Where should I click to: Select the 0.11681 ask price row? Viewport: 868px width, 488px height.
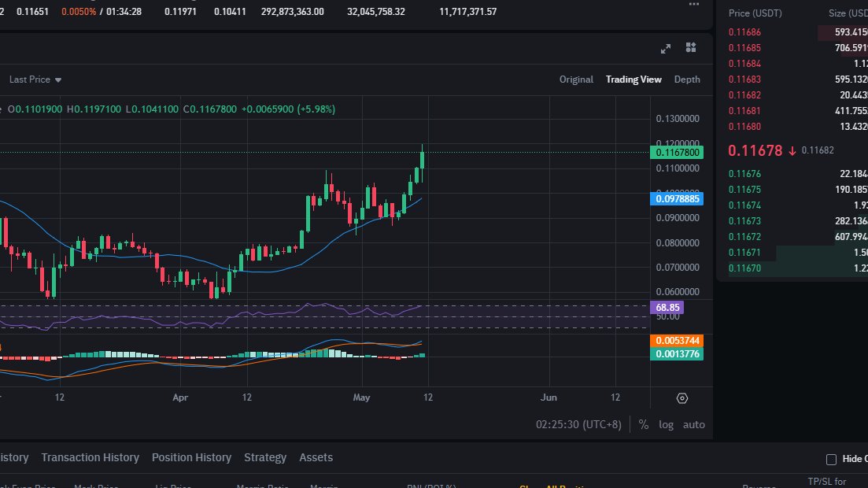[798, 111]
